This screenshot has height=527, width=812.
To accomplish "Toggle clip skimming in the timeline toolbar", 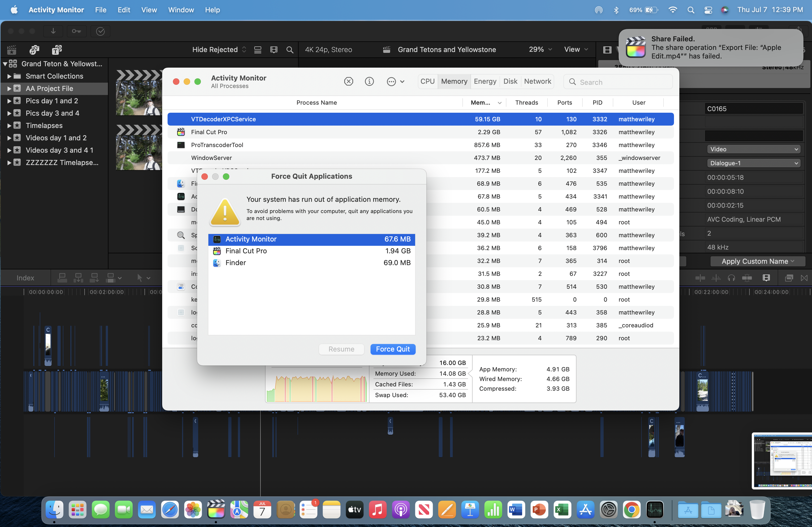I will 700,278.
